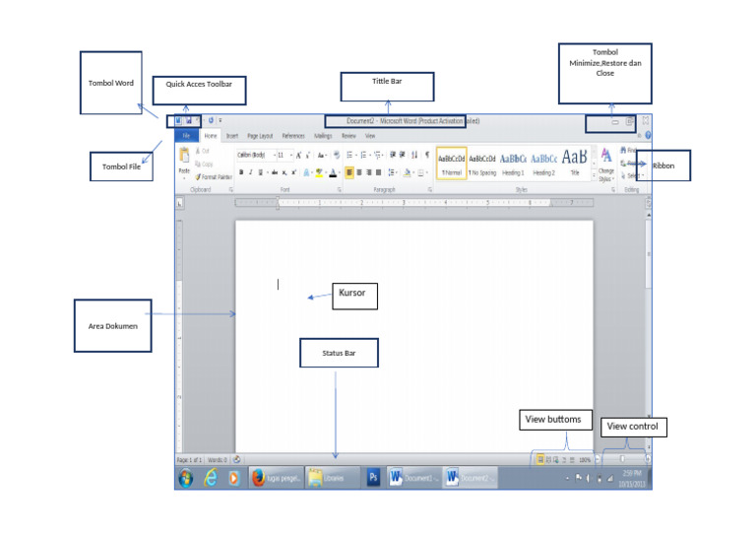Click the Save icon in Quick Access Toolbar
Image resolution: width=756 pixels, height=535 pixels.
(x=189, y=120)
